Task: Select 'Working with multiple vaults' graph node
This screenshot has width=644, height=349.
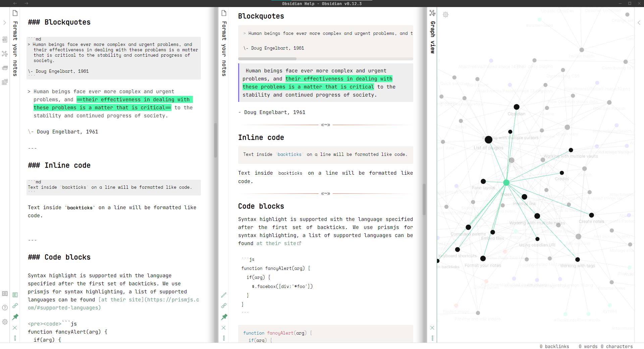Action: click(x=571, y=150)
